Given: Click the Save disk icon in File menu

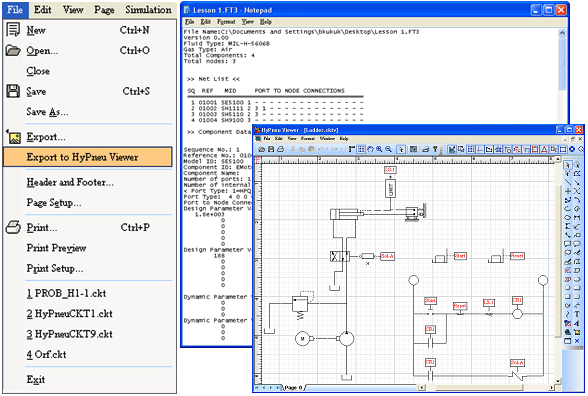Looking at the screenshot, I should tap(13, 91).
